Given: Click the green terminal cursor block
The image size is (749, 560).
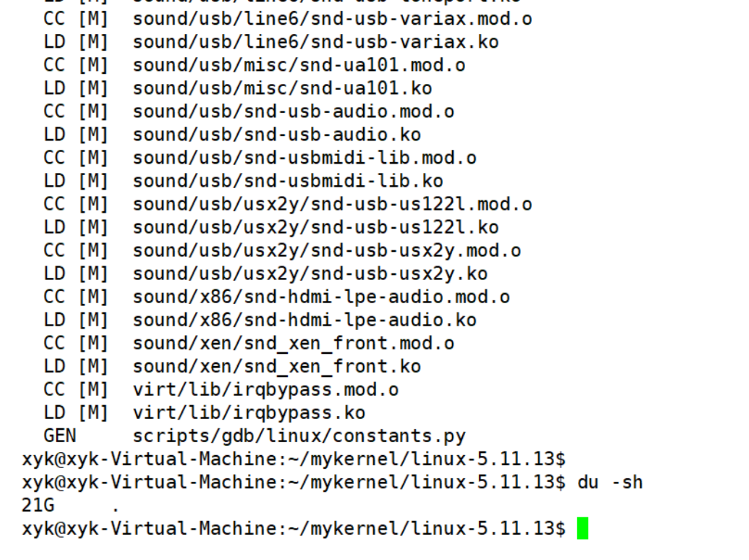Looking at the screenshot, I should click(582, 528).
